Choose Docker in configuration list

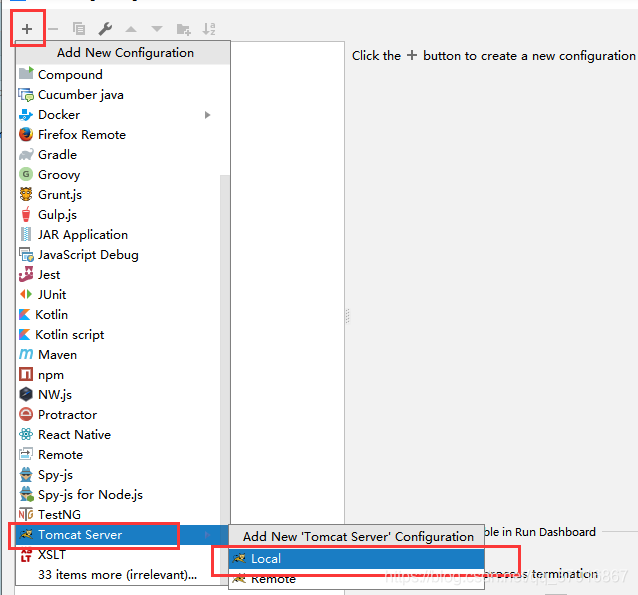tap(123, 115)
